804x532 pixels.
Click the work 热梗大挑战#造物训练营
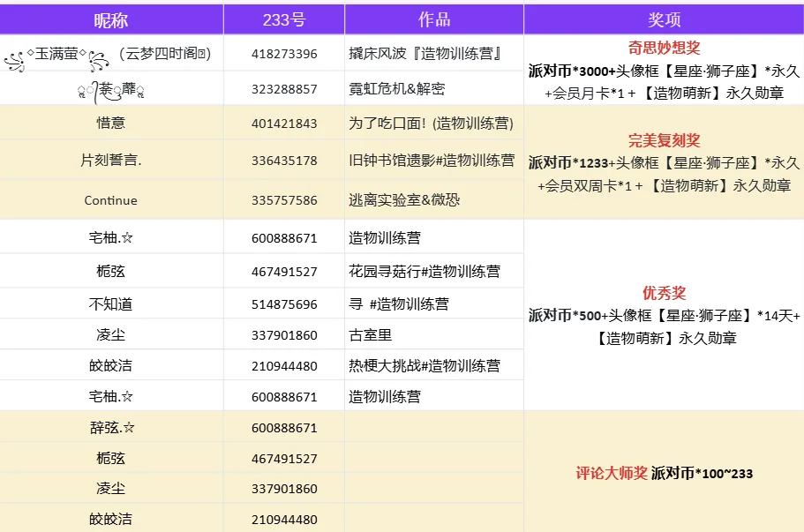[425, 365]
